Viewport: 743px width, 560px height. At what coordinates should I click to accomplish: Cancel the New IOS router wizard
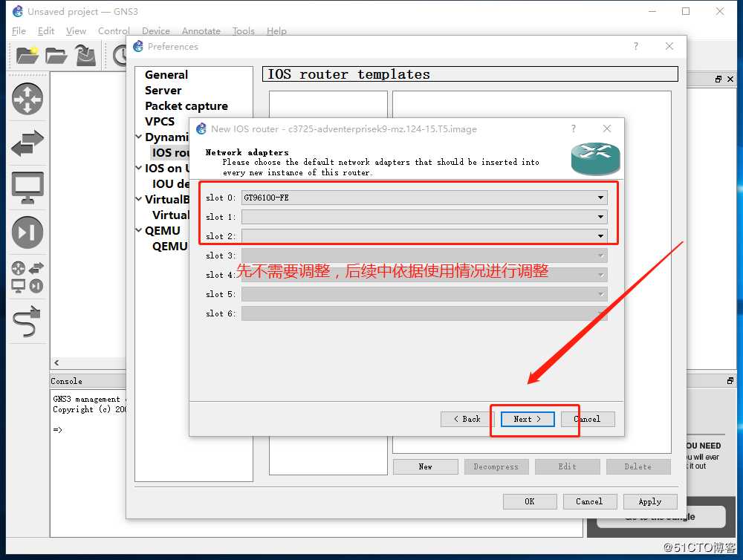[x=588, y=420]
